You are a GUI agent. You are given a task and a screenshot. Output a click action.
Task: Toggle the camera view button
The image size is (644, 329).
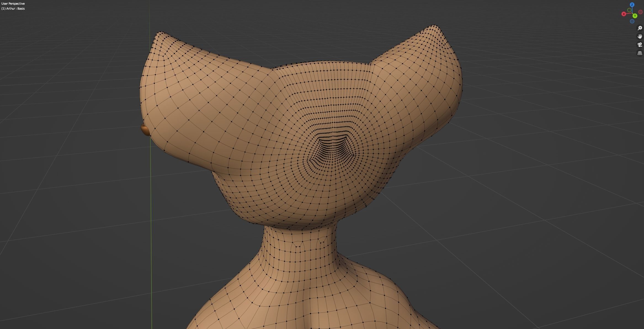click(x=640, y=45)
